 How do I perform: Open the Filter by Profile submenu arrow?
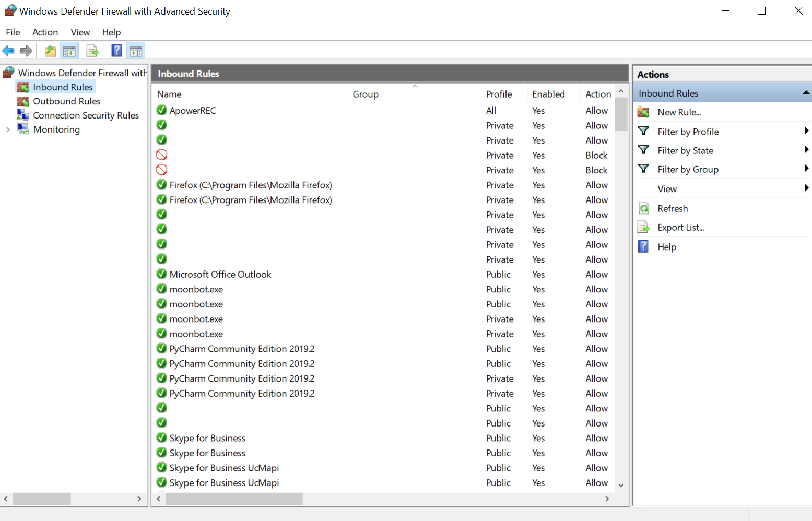806,131
